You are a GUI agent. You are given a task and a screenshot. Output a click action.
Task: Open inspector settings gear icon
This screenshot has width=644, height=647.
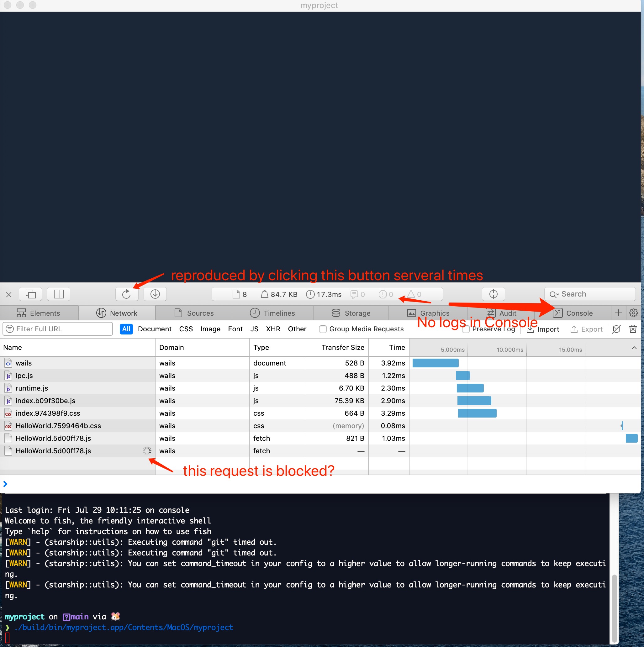[x=633, y=313]
